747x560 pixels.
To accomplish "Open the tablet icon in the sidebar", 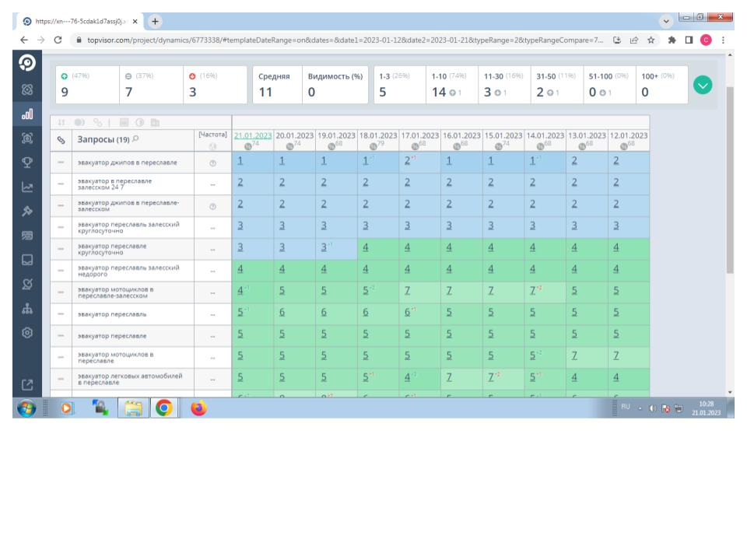I will 27,260.
